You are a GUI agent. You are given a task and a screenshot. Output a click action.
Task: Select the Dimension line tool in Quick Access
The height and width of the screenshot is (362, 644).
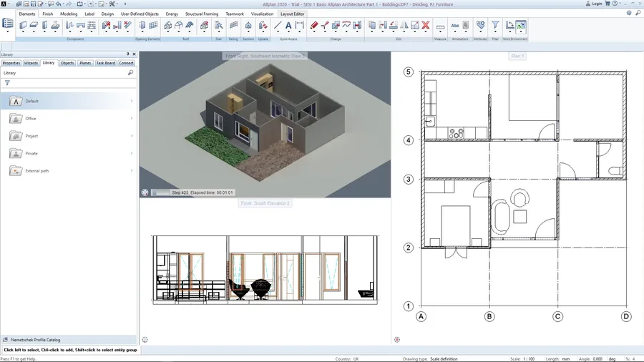tap(299, 26)
